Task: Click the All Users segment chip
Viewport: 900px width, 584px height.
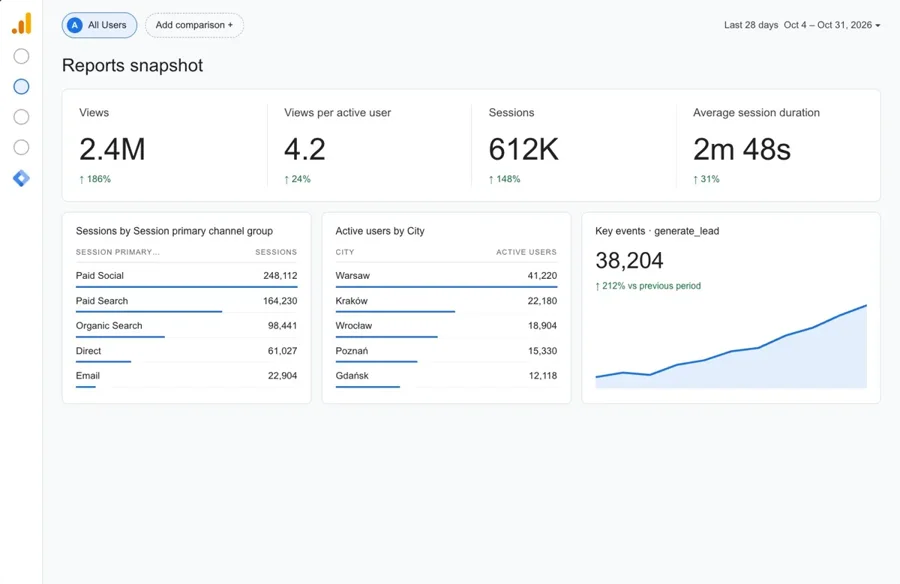Action: 99,25
